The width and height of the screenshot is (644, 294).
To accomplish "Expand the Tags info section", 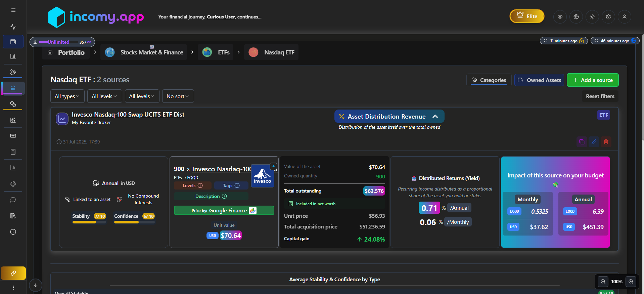I will pos(231,185).
